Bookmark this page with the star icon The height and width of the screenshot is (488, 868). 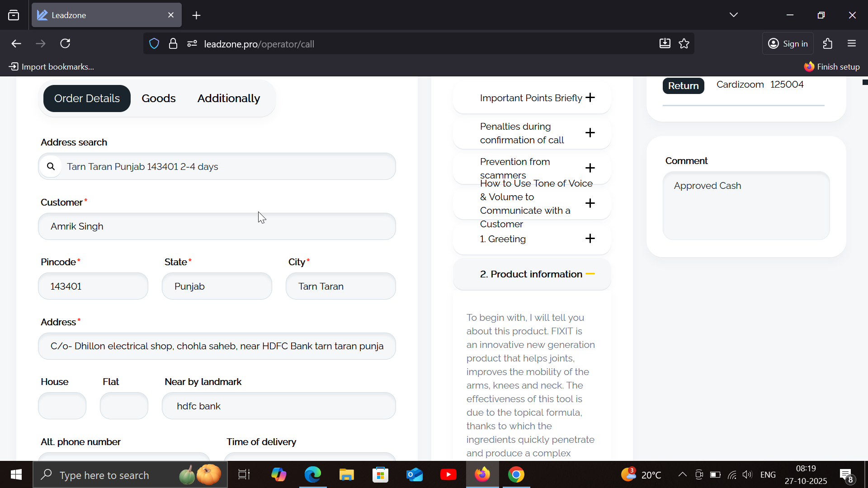click(684, 43)
